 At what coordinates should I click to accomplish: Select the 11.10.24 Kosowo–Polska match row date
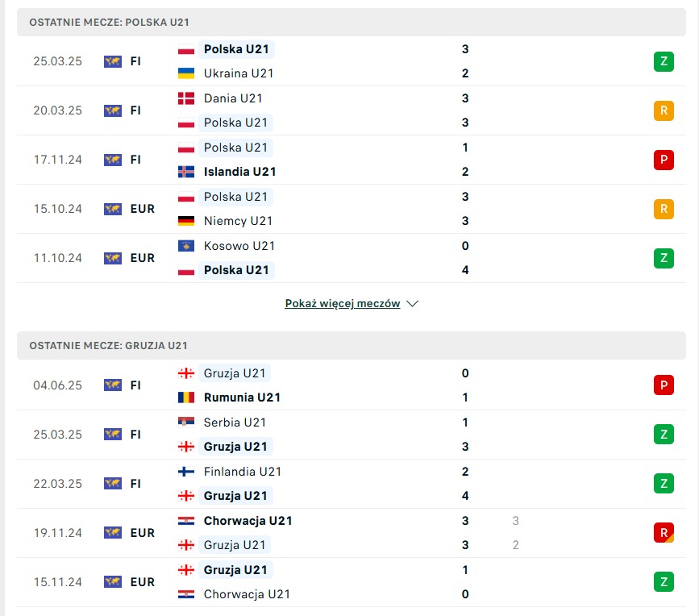click(x=58, y=258)
